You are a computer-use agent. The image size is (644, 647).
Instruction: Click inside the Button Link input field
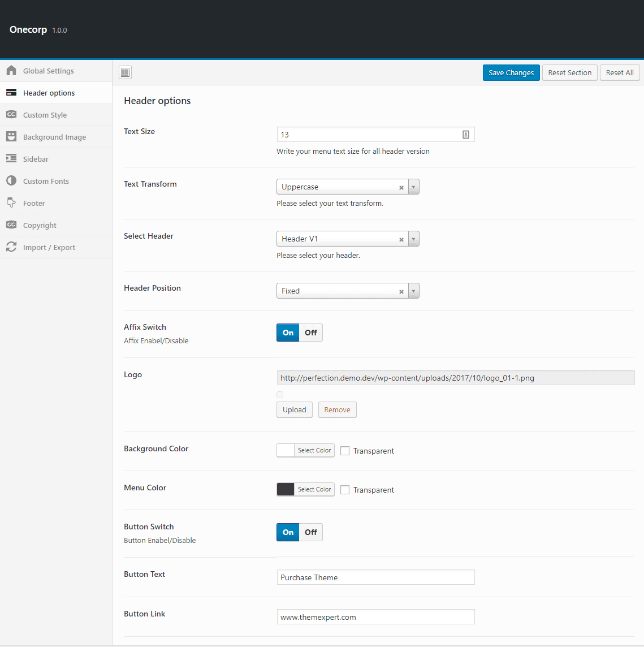coord(375,617)
